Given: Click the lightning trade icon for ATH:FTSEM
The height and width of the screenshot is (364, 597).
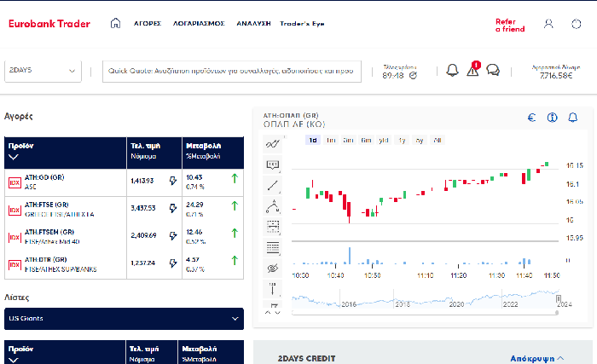Looking at the screenshot, I should pyautogui.click(x=173, y=235).
